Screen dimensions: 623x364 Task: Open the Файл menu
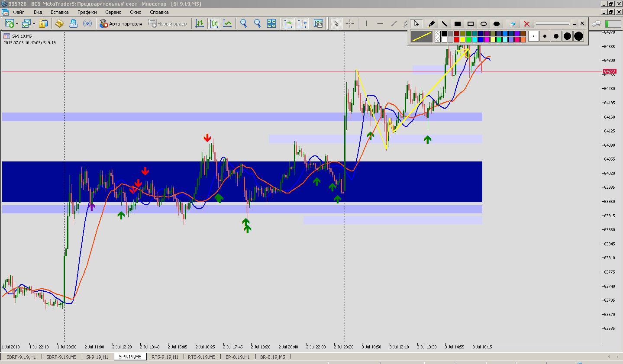pos(19,12)
